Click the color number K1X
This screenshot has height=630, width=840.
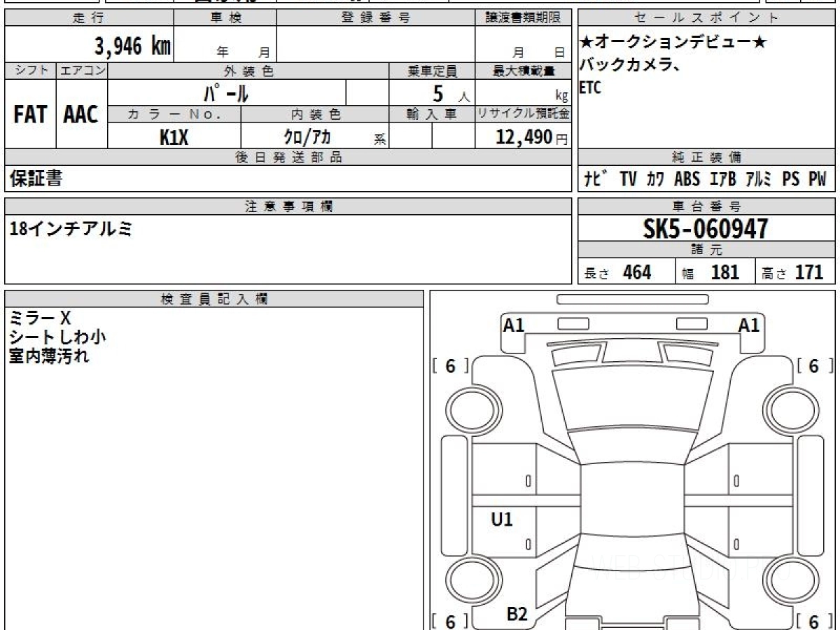174,136
